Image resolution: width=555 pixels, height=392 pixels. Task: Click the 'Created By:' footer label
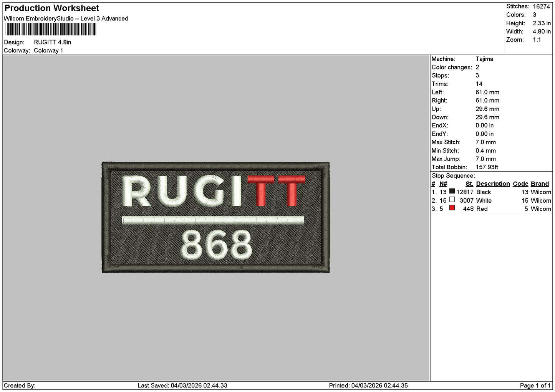pos(20,385)
